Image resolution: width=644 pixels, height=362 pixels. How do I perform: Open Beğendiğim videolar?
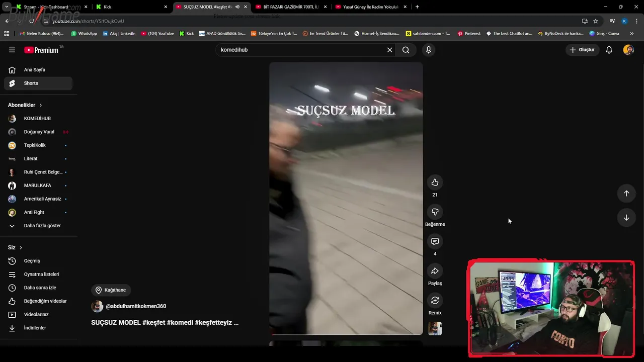tap(38, 301)
